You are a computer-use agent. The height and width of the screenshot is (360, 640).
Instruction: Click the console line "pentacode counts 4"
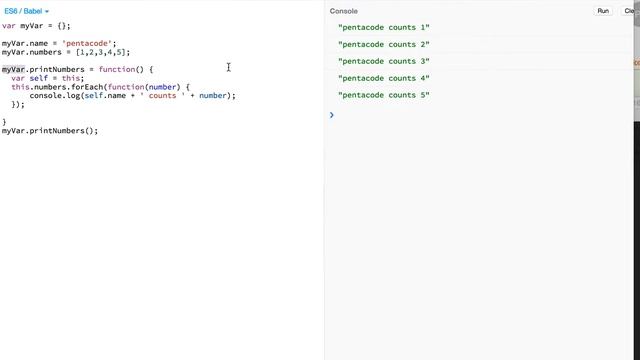point(384,78)
